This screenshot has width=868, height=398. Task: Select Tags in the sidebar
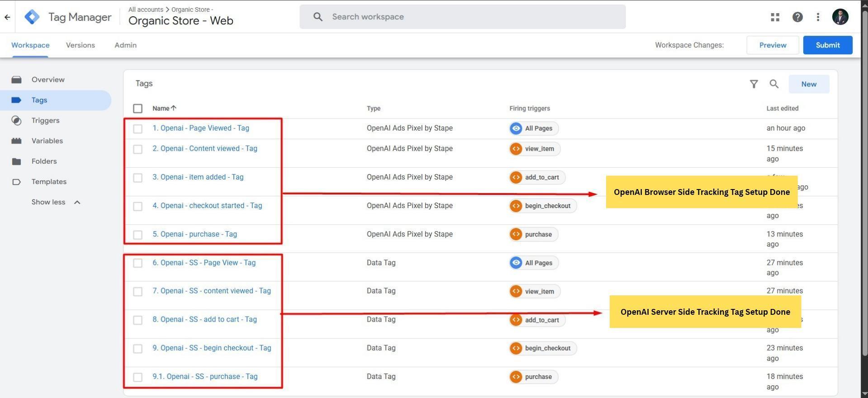click(56, 100)
